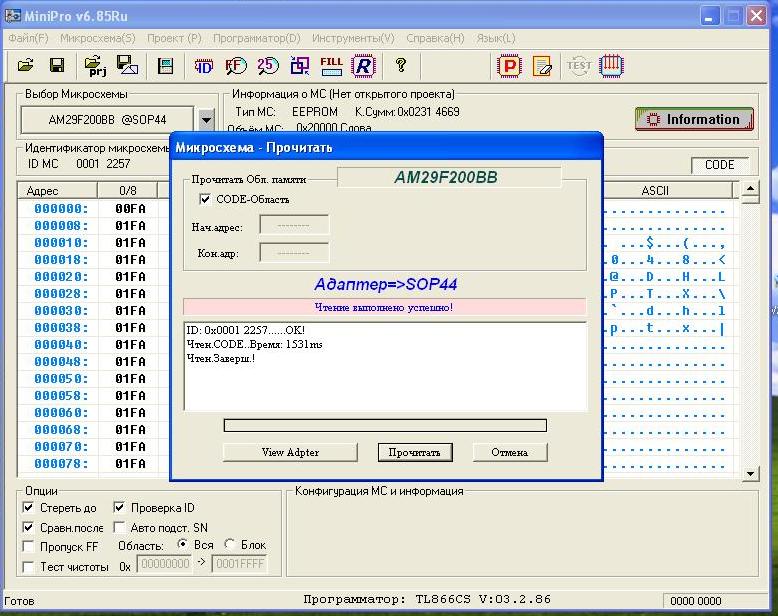The width and height of the screenshot is (778, 616).
Task: Click address row 000000:
Action: click(x=61, y=209)
